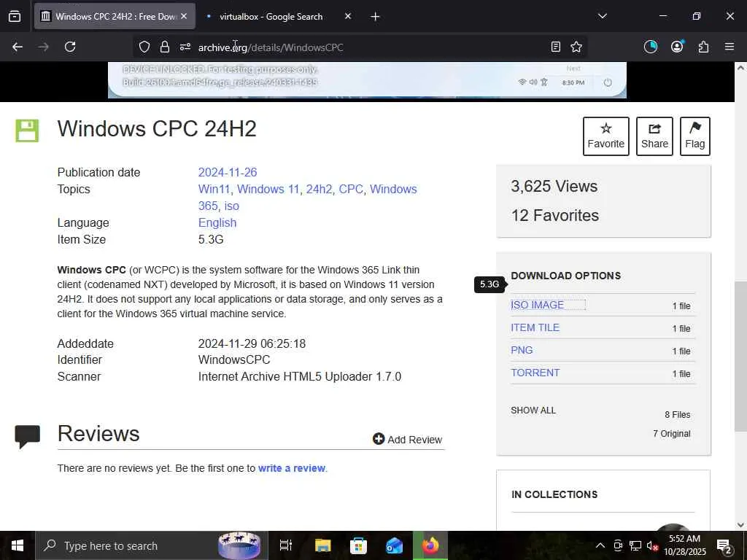Click the Share button
The width and height of the screenshot is (747, 560).
tap(654, 136)
